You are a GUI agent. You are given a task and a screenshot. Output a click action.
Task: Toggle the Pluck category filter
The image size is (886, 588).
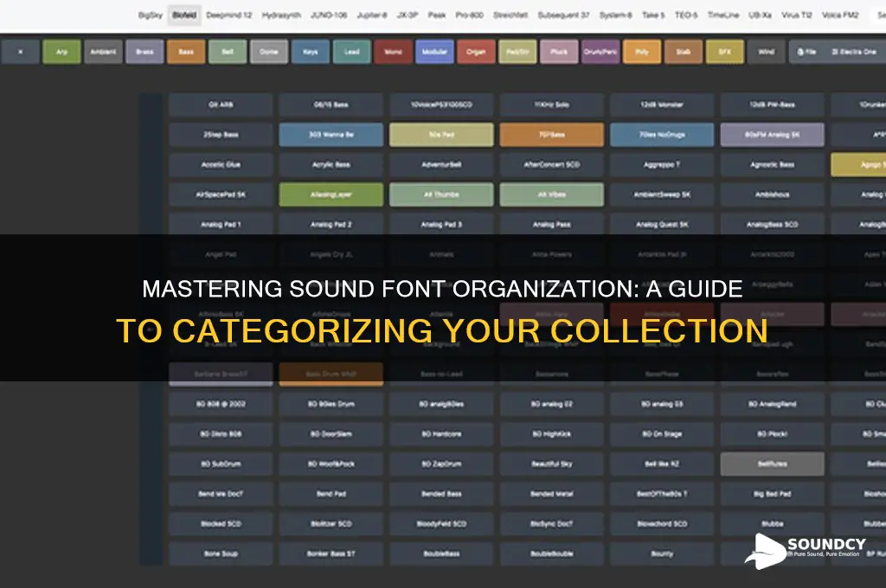click(559, 52)
